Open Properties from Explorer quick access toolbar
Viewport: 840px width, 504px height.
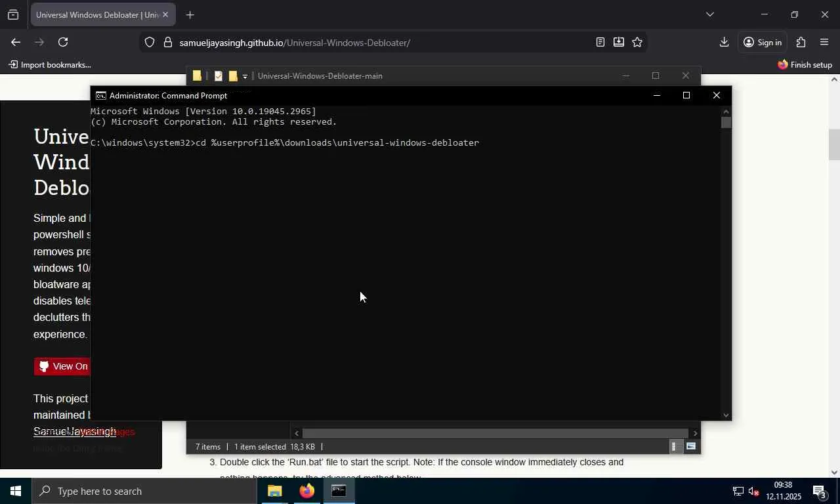coord(219,76)
